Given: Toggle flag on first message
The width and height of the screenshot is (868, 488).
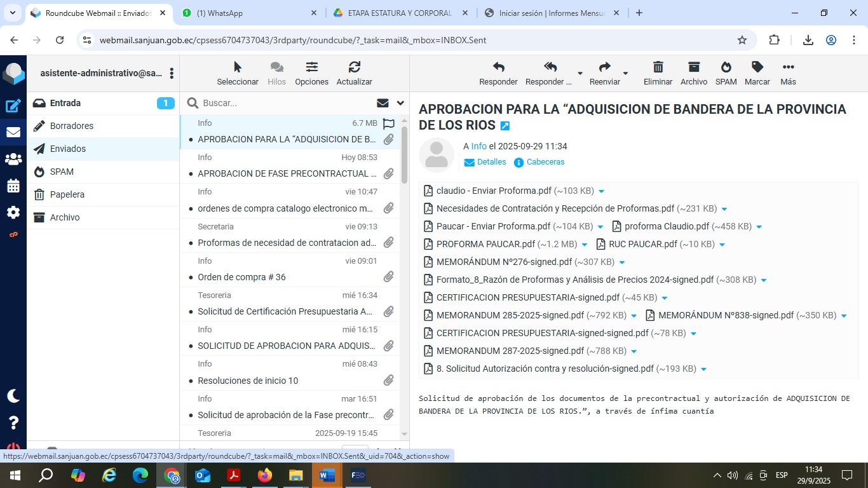Looking at the screenshot, I should (389, 124).
